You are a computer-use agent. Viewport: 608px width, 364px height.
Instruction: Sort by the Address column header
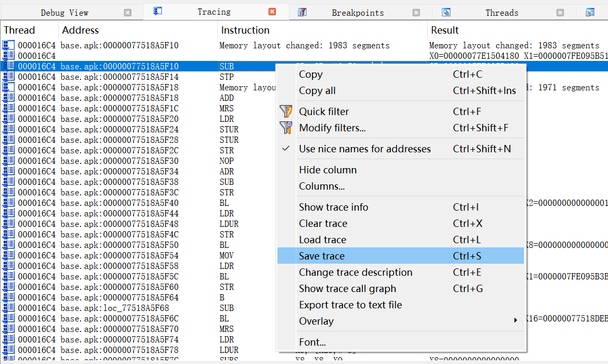(x=138, y=30)
